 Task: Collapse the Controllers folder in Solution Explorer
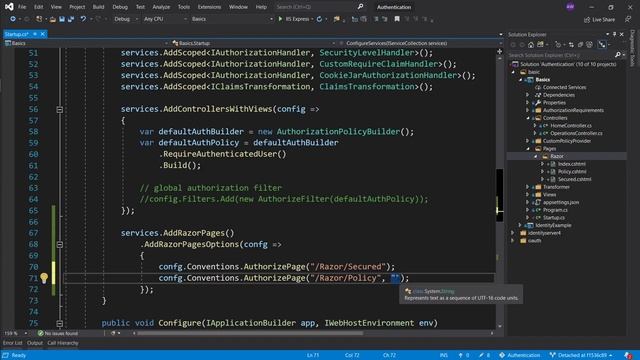tap(528, 118)
